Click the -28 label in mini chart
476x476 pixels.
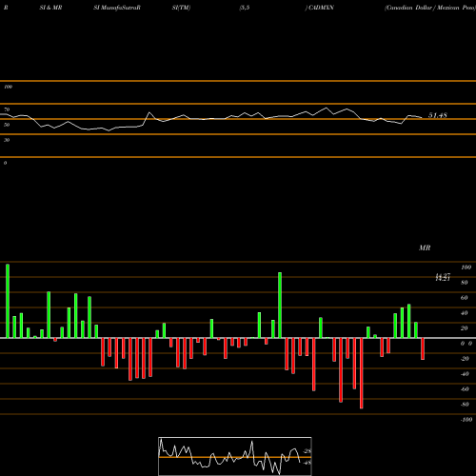coord(307,451)
